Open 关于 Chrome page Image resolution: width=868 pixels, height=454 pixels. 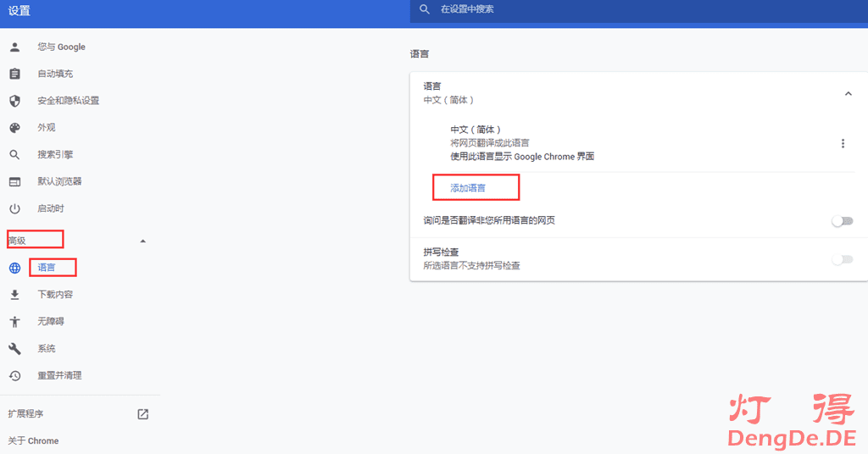pos(33,440)
